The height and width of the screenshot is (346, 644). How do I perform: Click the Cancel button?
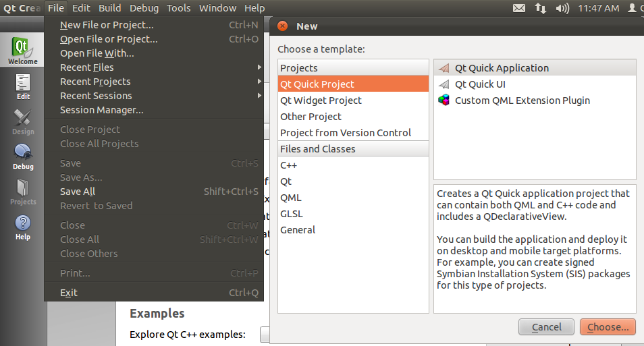[x=546, y=327]
